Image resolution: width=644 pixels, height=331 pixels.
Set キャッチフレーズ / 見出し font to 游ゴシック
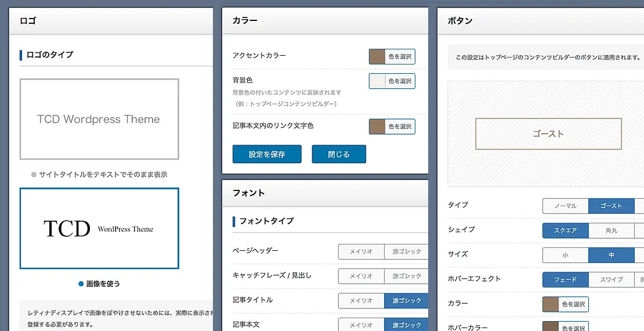tap(406, 276)
